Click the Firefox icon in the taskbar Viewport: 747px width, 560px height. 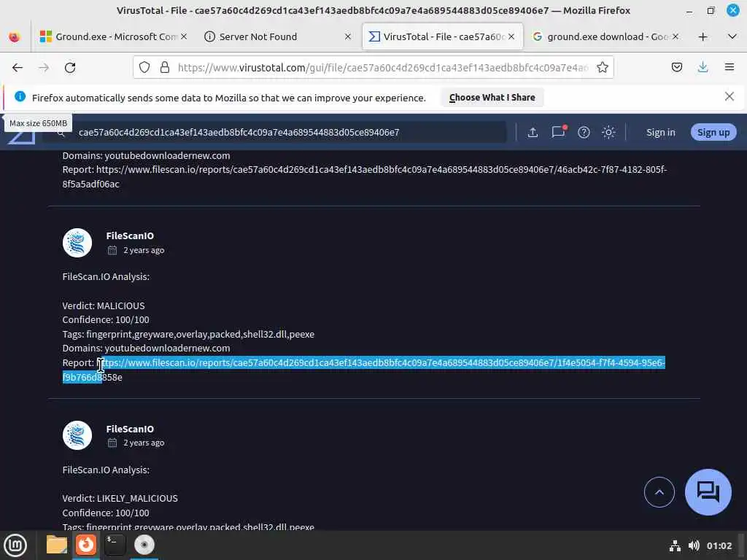tap(86, 545)
